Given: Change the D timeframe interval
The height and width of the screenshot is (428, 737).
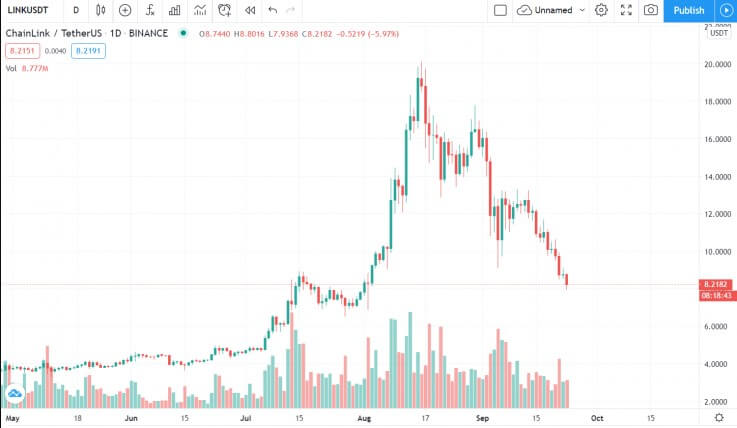Looking at the screenshot, I should (76, 10).
